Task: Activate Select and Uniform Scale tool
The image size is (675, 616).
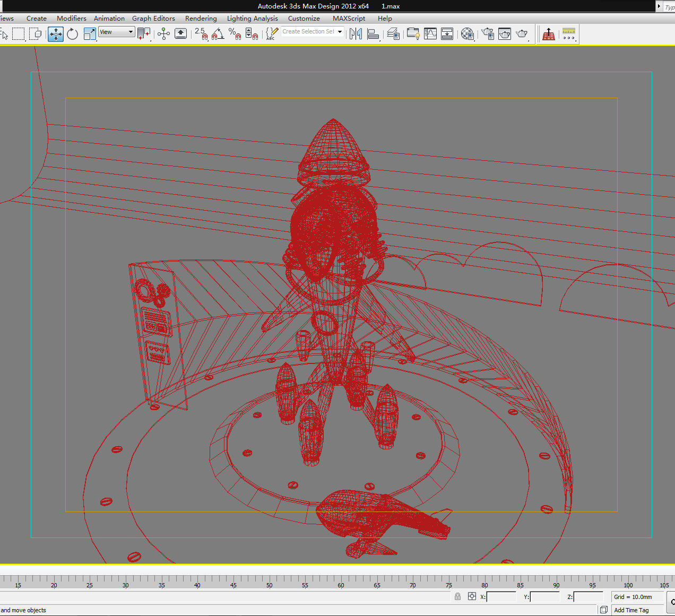Action: [90, 34]
